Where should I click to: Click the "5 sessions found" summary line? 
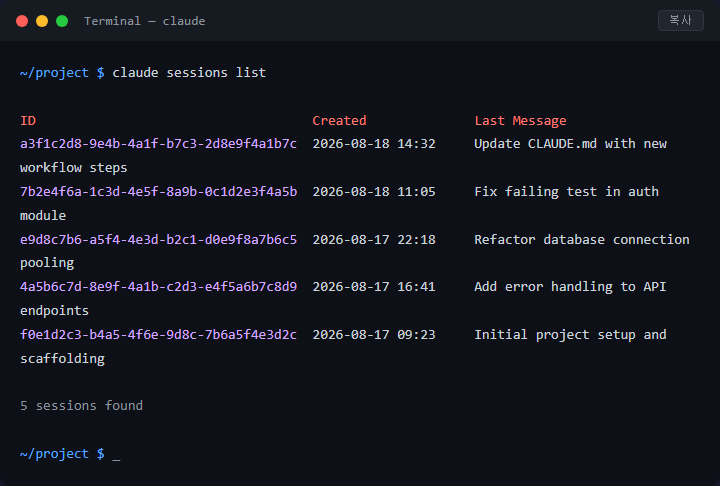coord(81,406)
